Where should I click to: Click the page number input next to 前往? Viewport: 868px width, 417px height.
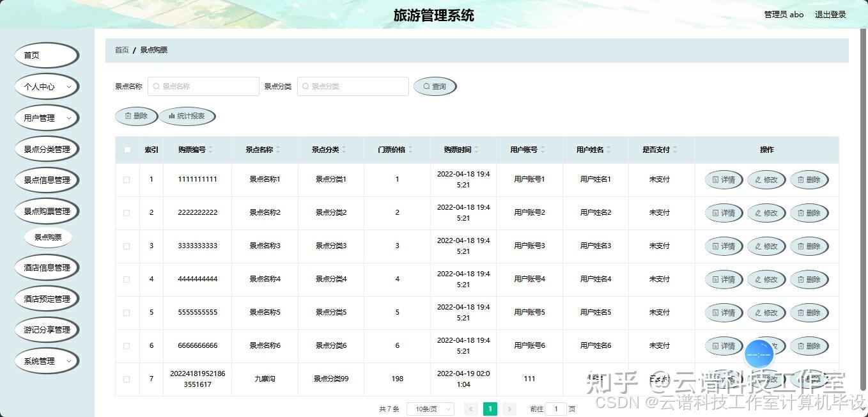[x=555, y=408]
